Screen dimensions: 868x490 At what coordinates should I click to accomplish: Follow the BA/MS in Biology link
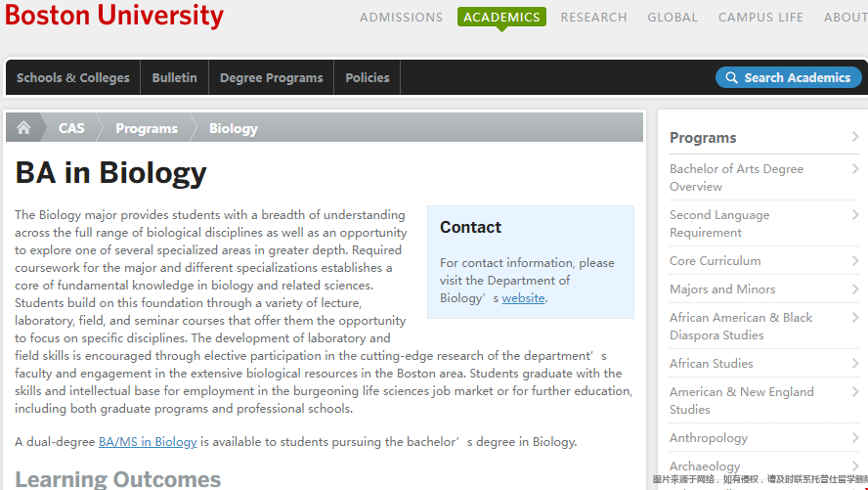pos(148,442)
